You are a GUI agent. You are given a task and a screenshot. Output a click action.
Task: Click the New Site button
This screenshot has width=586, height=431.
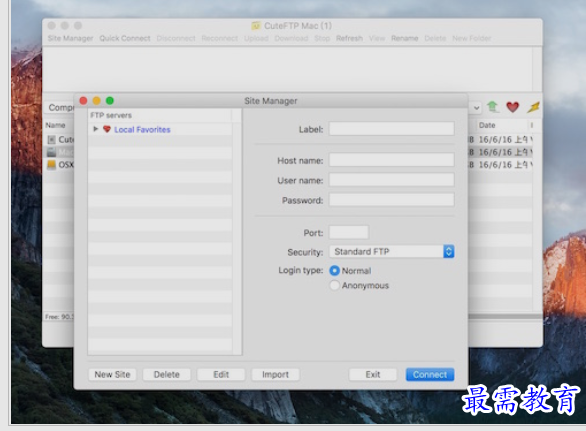pyautogui.click(x=112, y=375)
